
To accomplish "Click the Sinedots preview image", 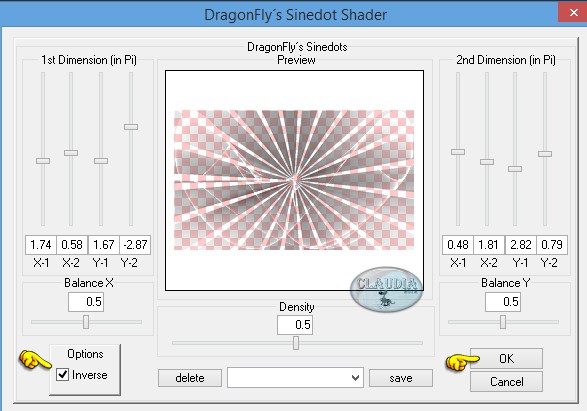I will coord(295,180).
